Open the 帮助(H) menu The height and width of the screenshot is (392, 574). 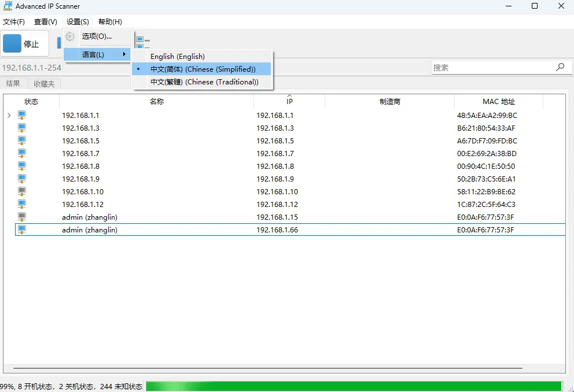pyautogui.click(x=110, y=22)
